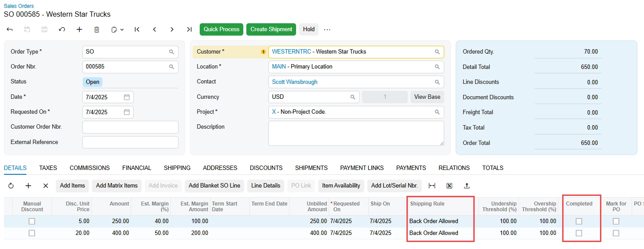The width and height of the screenshot is (644, 249).
Task: Check Mark for PO on first row
Action: pos(616,221)
